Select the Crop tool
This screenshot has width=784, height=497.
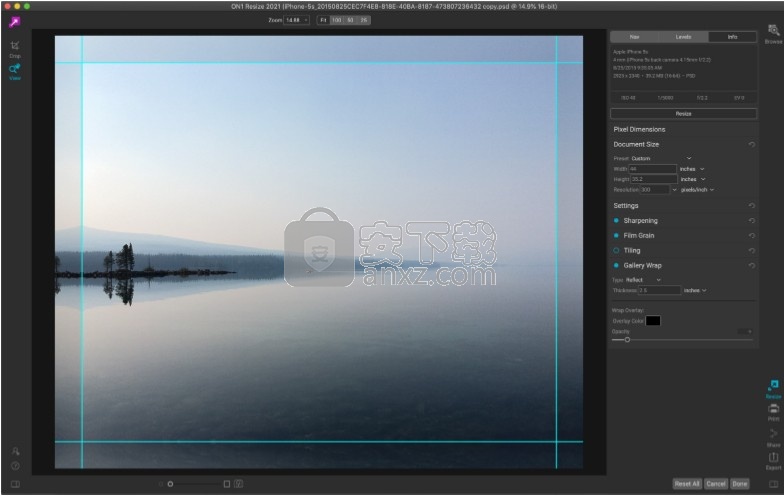pos(15,48)
